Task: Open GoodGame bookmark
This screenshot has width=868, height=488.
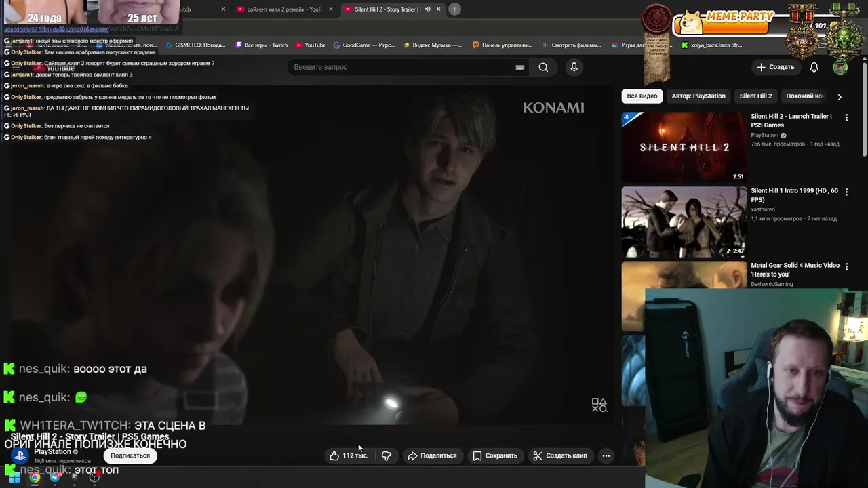Action: coord(363,45)
